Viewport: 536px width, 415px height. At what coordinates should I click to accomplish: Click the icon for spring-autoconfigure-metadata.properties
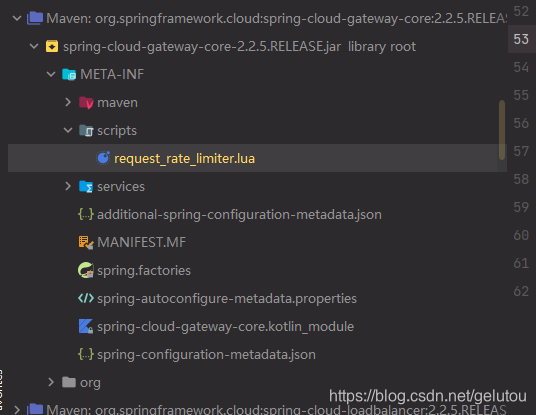click(x=86, y=298)
